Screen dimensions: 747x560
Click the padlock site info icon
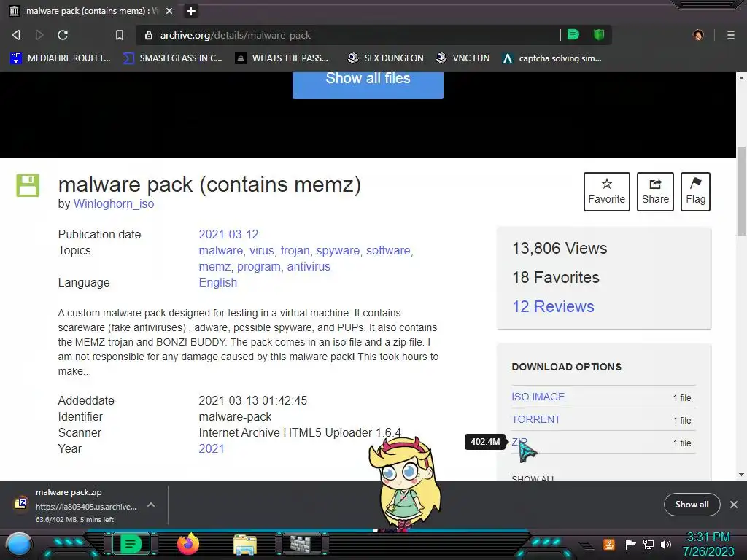pos(149,35)
